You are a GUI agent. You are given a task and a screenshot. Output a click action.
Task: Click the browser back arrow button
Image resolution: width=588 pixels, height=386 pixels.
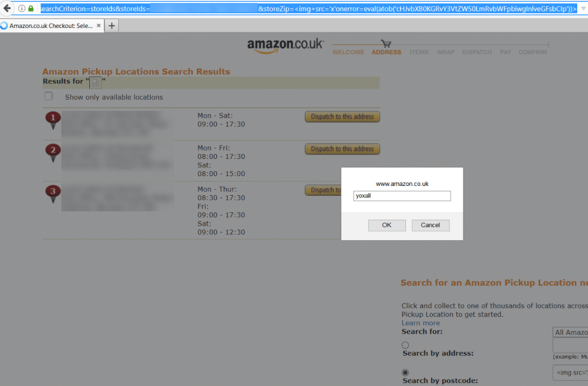(x=7, y=8)
